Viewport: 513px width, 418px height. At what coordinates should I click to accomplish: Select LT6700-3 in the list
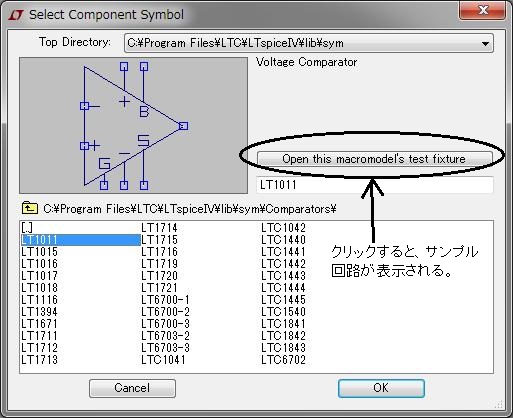click(x=165, y=324)
